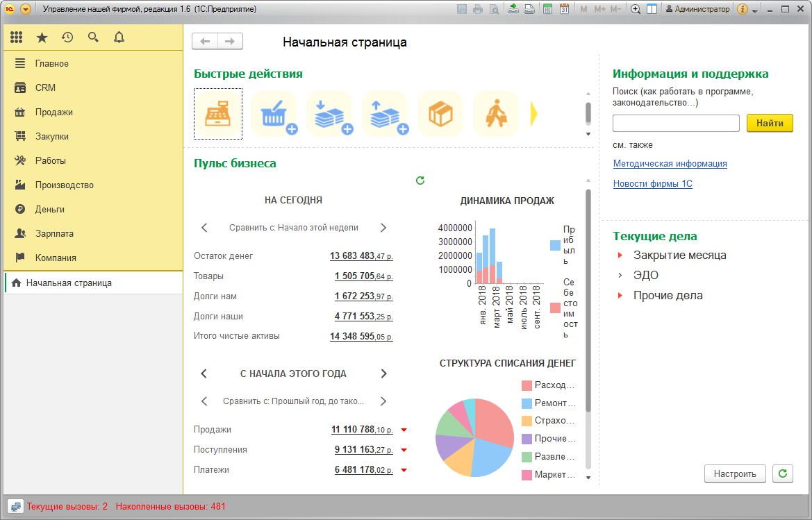Open the sections menu grid icon
This screenshot has height=520, width=812.
click(x=17, y=37)
